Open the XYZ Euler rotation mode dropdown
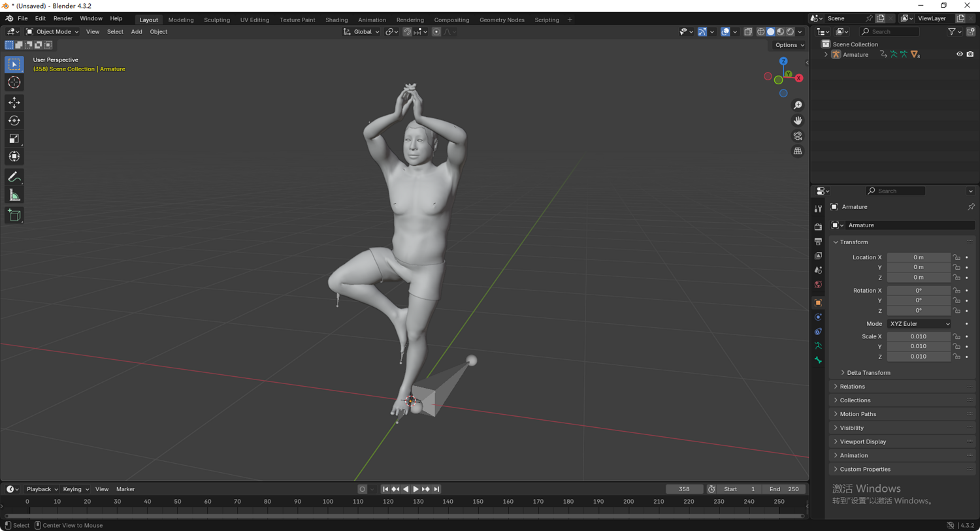 (x=919, y=324)
